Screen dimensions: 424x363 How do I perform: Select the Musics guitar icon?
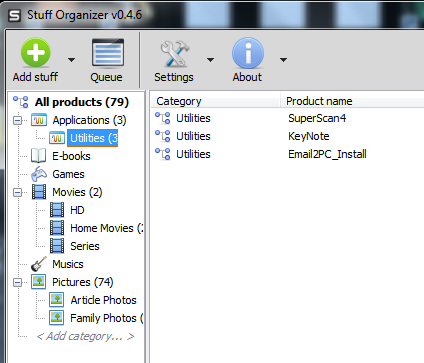point(39,264)
